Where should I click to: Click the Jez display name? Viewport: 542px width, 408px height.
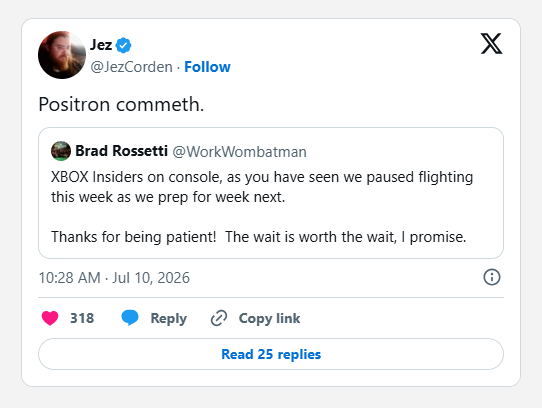coord(101,45)
